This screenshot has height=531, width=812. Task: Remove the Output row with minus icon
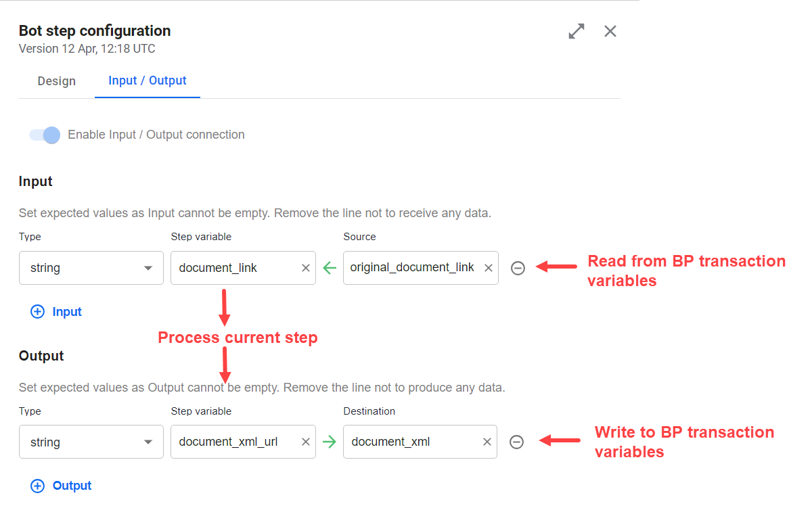coord(516,442)
